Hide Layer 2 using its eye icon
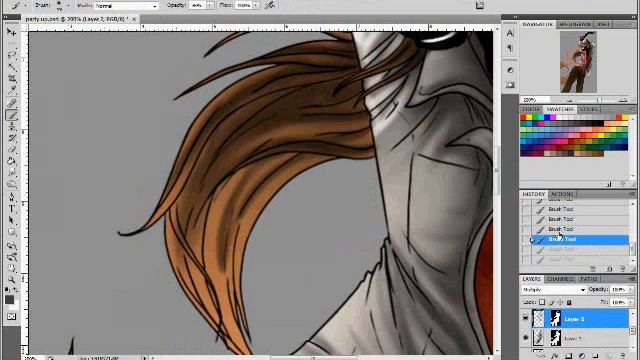The width and height of the screenshot is (640, 360). coord(525,318)
